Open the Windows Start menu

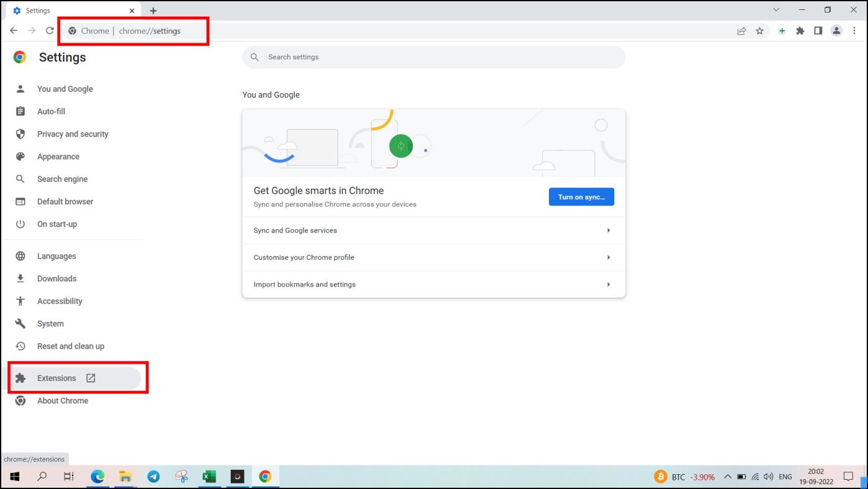point(14,477)
